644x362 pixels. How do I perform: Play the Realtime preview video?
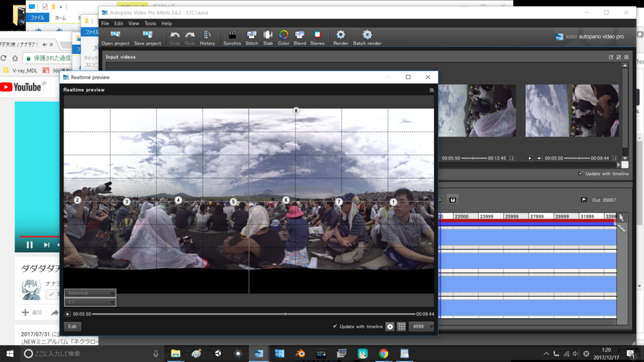point(68,314)
